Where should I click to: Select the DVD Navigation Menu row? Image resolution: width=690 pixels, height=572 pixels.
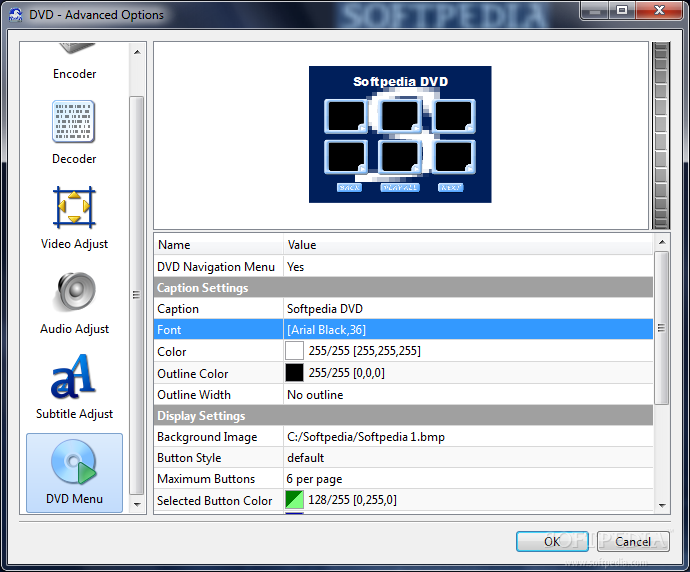403,267
